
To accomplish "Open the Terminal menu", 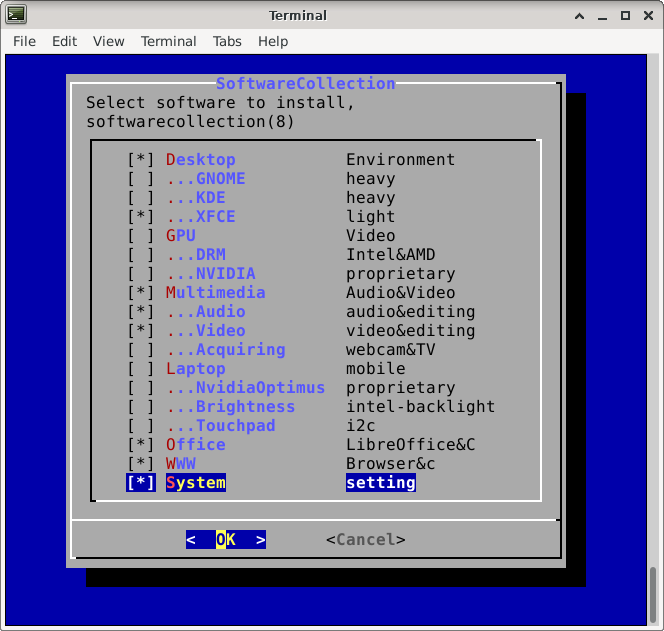I will coord(168,41).
